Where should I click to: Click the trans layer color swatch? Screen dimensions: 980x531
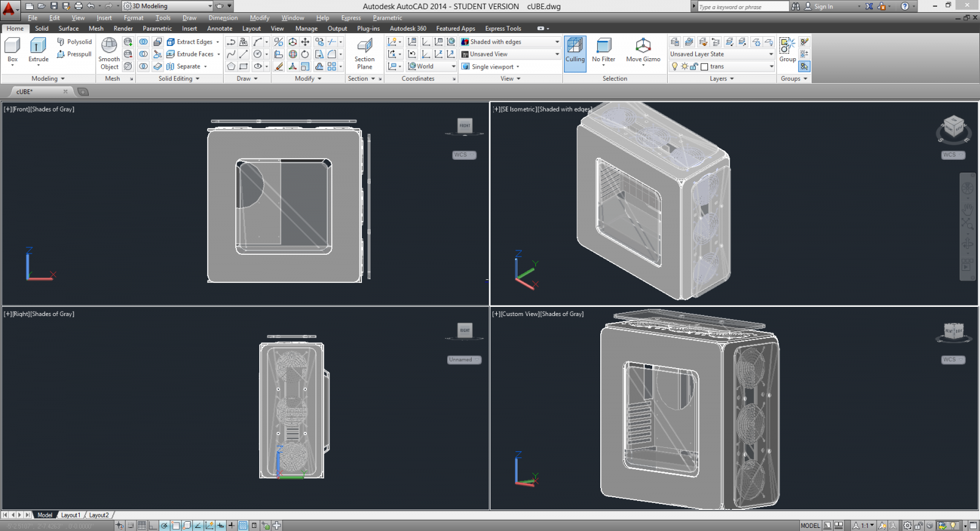click(704, 67)
